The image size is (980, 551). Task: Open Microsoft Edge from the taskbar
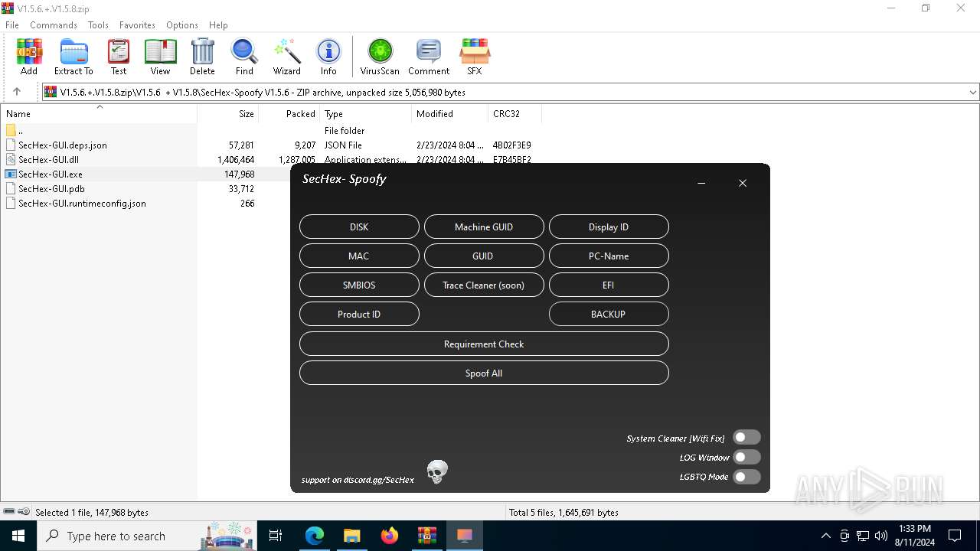click(x=315, y=536)
